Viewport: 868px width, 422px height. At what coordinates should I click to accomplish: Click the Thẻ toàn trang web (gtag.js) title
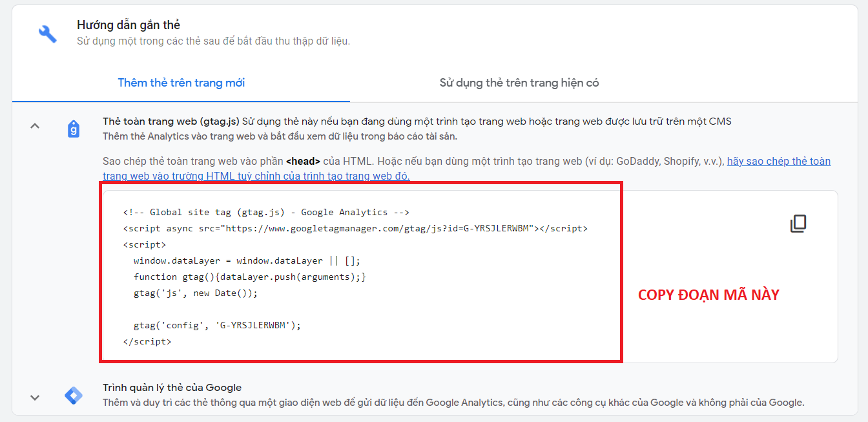(171, 121)
